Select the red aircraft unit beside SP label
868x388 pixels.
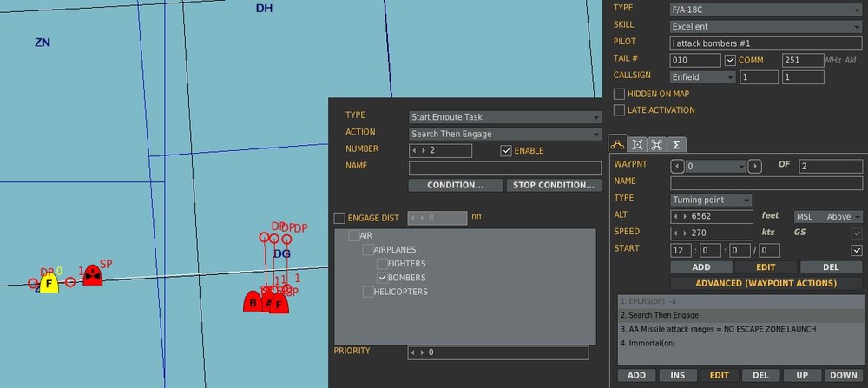pyautogui.click(x=93, y=275)
